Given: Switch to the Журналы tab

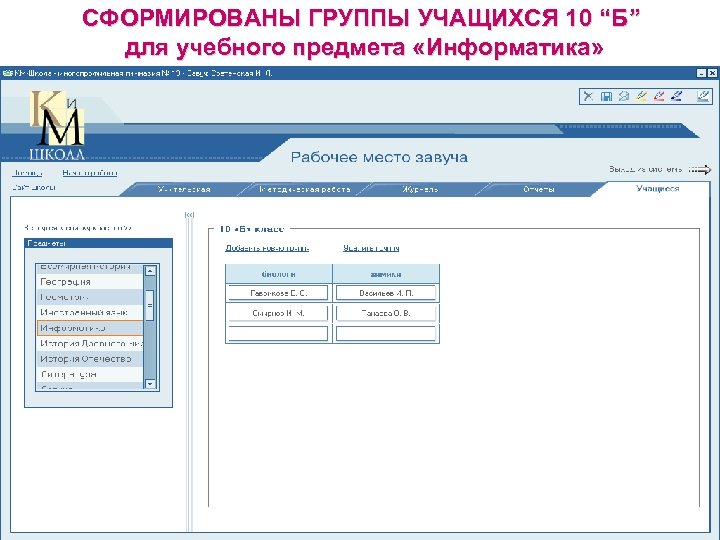Looking at the screenshot, I should pyautogui.click(x=420, y=189).
